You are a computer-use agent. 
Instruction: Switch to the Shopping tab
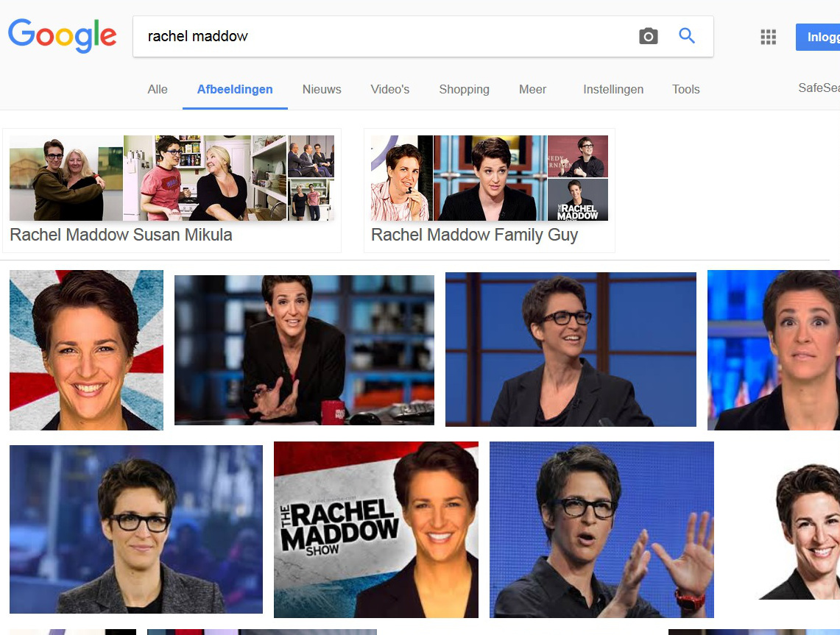[x=464, y=90]
